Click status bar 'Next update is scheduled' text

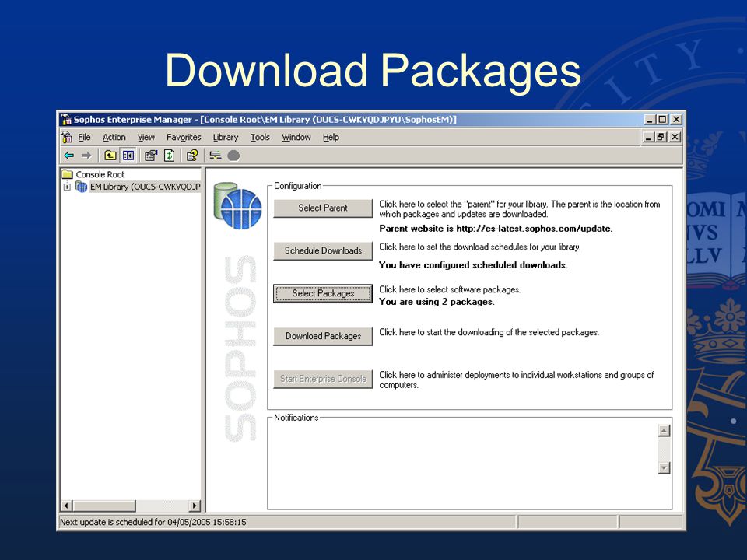click(153, 523)
